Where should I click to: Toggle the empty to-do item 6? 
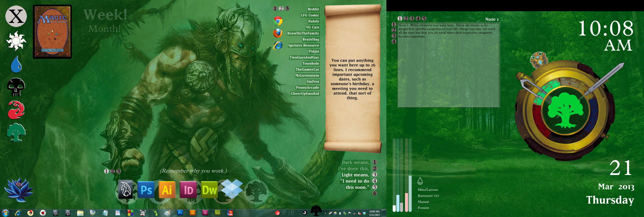[375, 193]
